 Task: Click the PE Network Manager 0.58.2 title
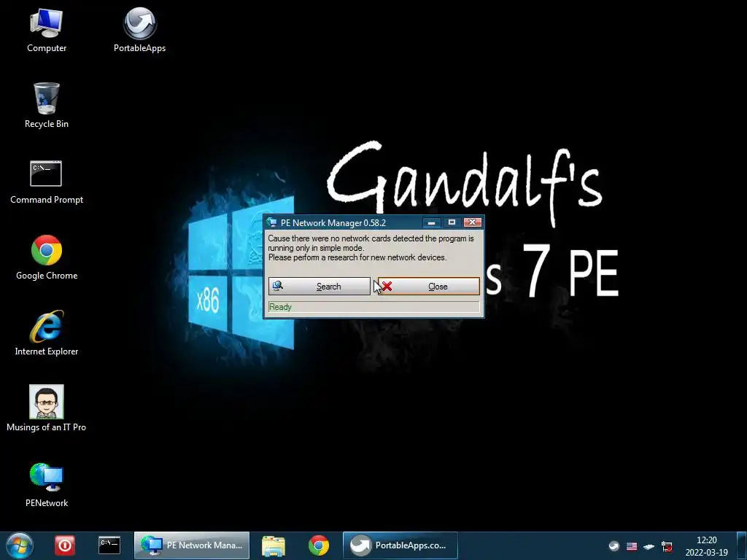click(333, 223)
